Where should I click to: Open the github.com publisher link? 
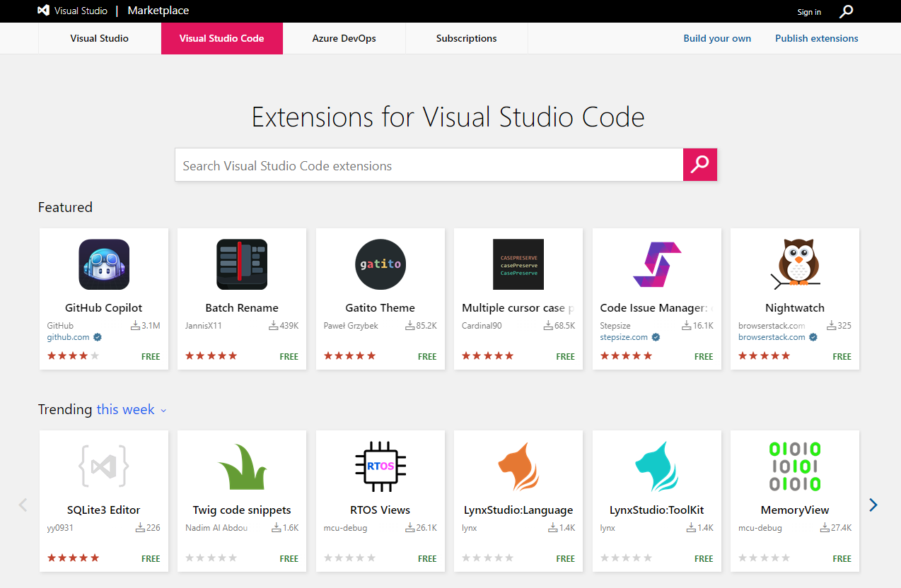(x=69, y=337)
